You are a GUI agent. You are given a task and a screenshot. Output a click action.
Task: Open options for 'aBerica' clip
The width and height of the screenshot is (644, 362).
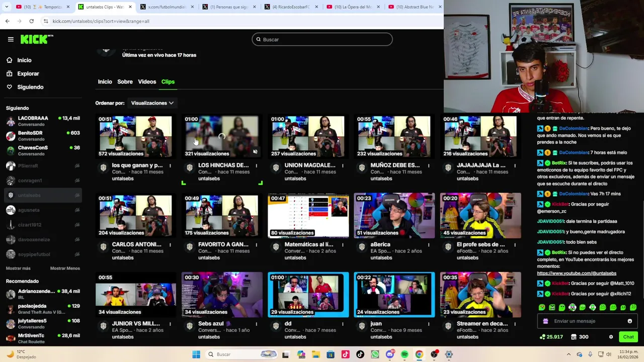(x=429, y=245)
